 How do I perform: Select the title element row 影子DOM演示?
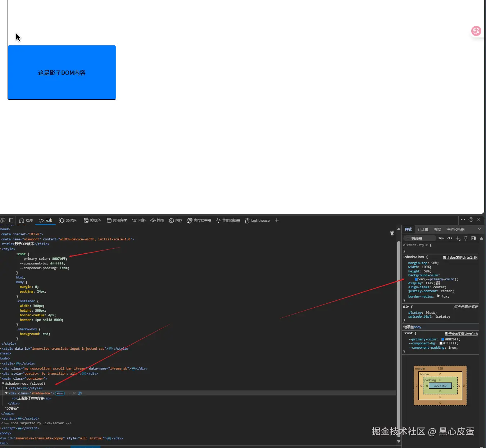point(25,244)
